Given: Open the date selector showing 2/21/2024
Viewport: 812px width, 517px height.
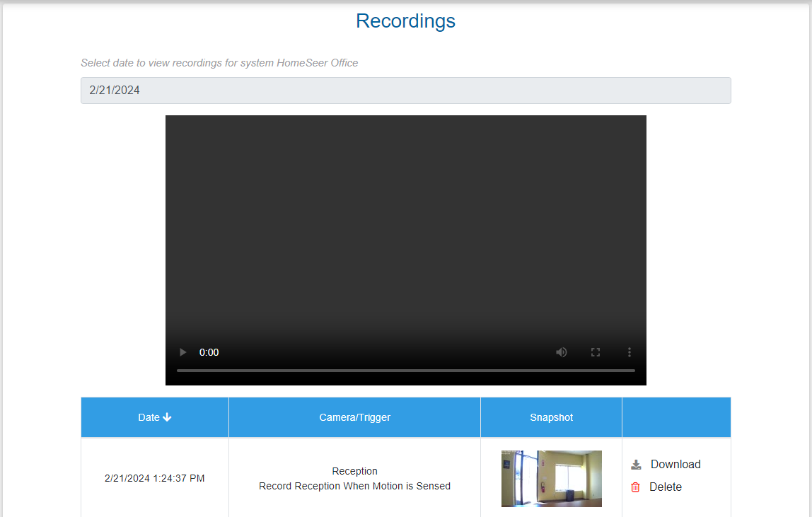Looking at the screenshot, I should tap(405, 90).
